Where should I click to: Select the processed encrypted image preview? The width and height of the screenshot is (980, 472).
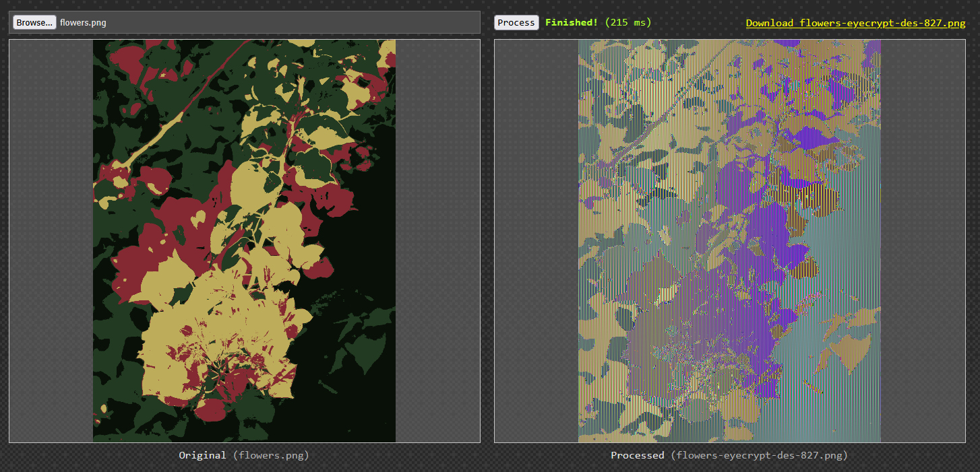click(729, 240)
